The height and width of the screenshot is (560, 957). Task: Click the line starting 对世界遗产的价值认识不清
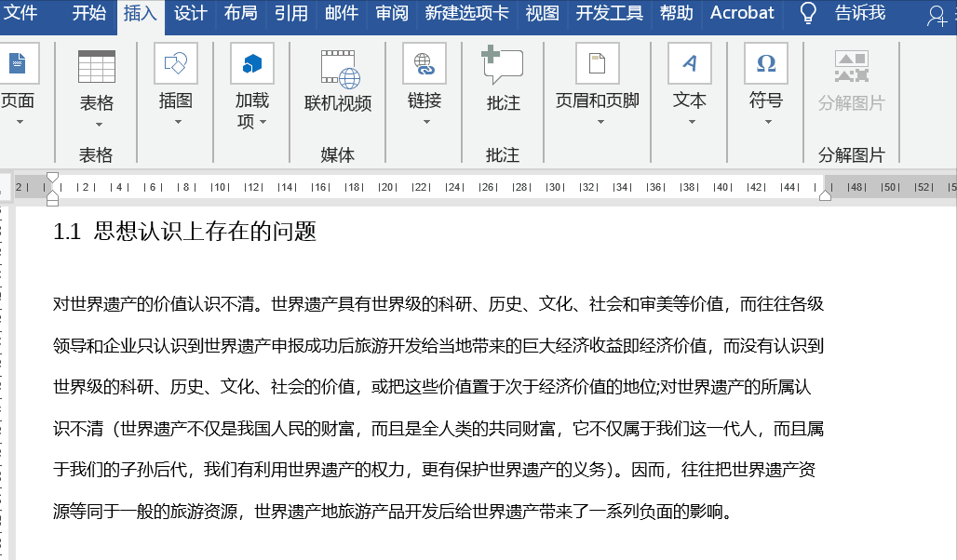[438, 304]
